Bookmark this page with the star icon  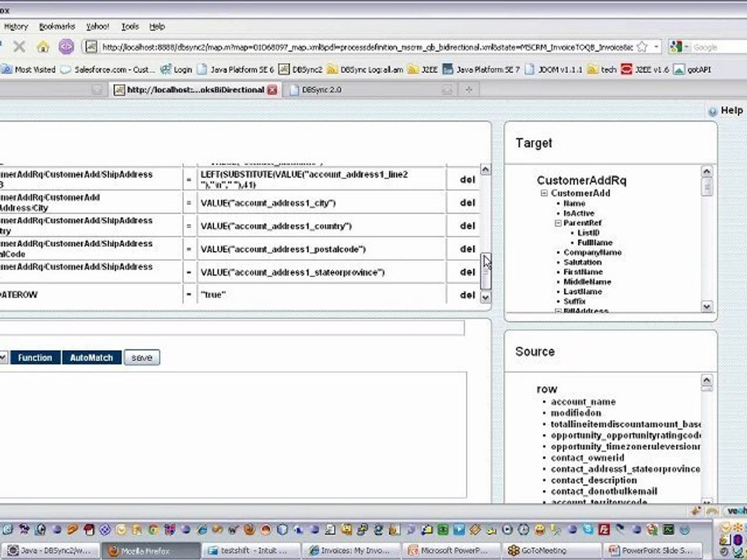(642, 47)
